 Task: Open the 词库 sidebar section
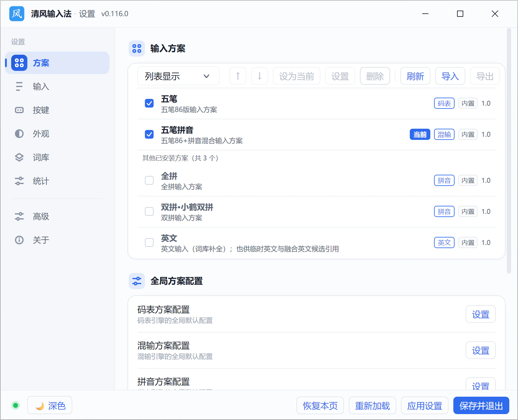click(57, 157)
